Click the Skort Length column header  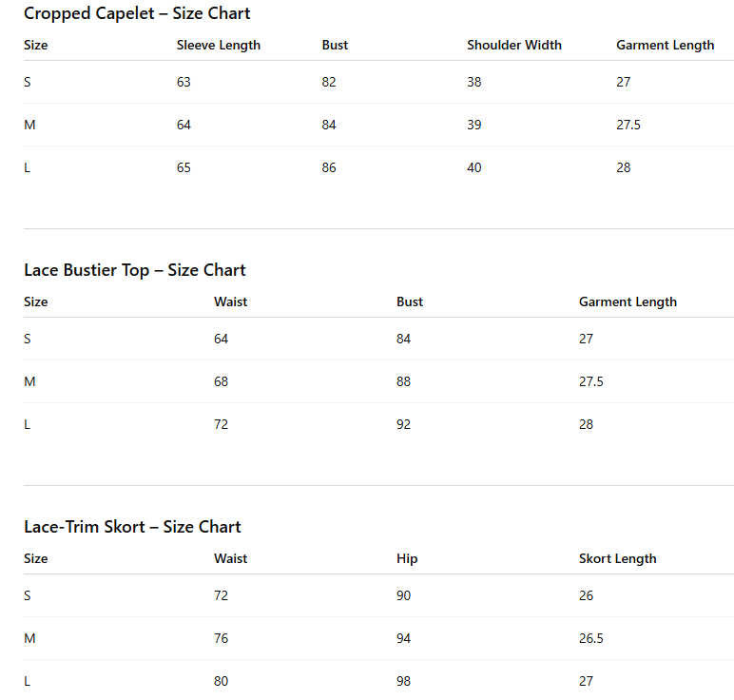[x=617, y=558]
